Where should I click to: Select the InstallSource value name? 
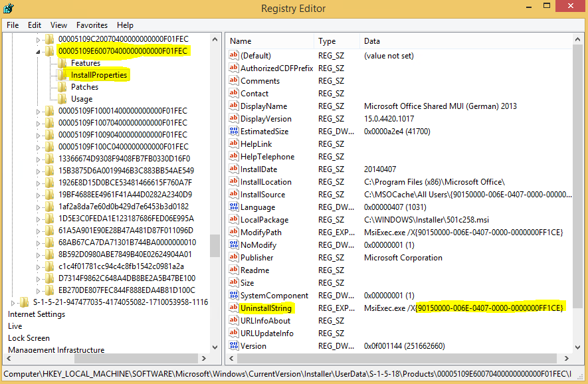[262, 194]
